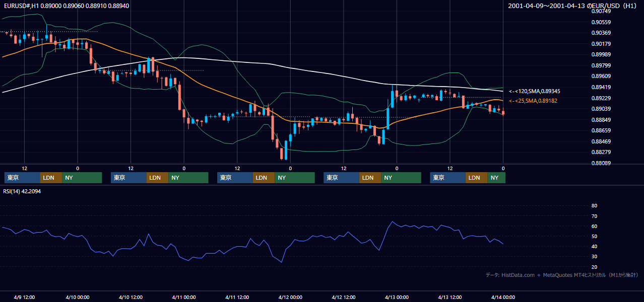644x302 pixels.
Task: Select the 4/9 12:00 date axis label
Action: tap(24, 297)
